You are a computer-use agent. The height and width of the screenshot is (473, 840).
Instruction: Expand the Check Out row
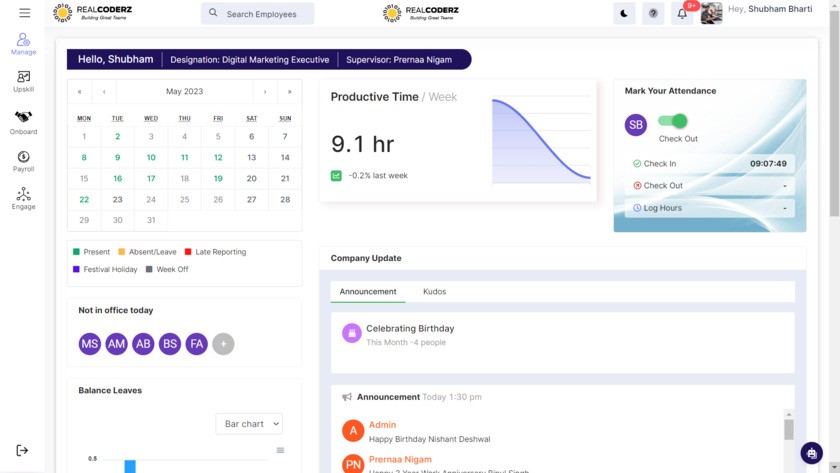[x=710, y=186]
